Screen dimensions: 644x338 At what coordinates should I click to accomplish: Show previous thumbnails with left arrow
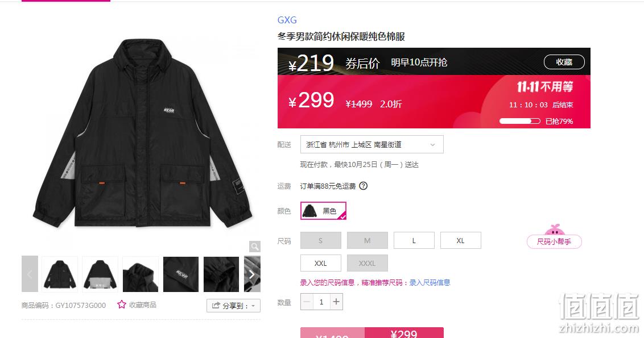click(x=30, y=274)
